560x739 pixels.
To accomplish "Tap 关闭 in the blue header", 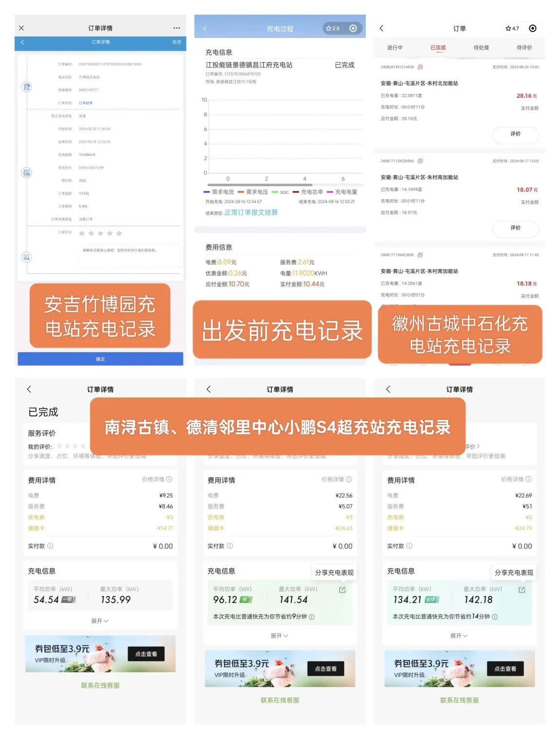I will tap(176, 42).
